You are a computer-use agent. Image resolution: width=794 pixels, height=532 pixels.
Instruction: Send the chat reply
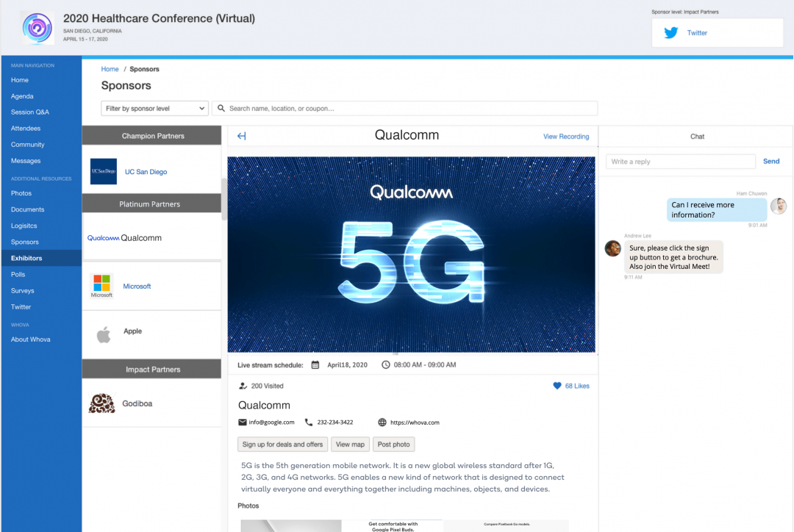[x=770, y=162]
